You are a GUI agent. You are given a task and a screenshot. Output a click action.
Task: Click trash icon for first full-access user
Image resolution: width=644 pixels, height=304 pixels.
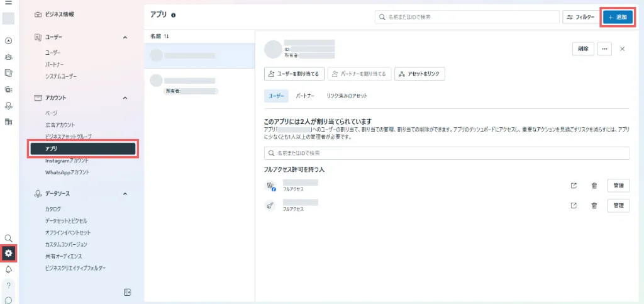594,186
